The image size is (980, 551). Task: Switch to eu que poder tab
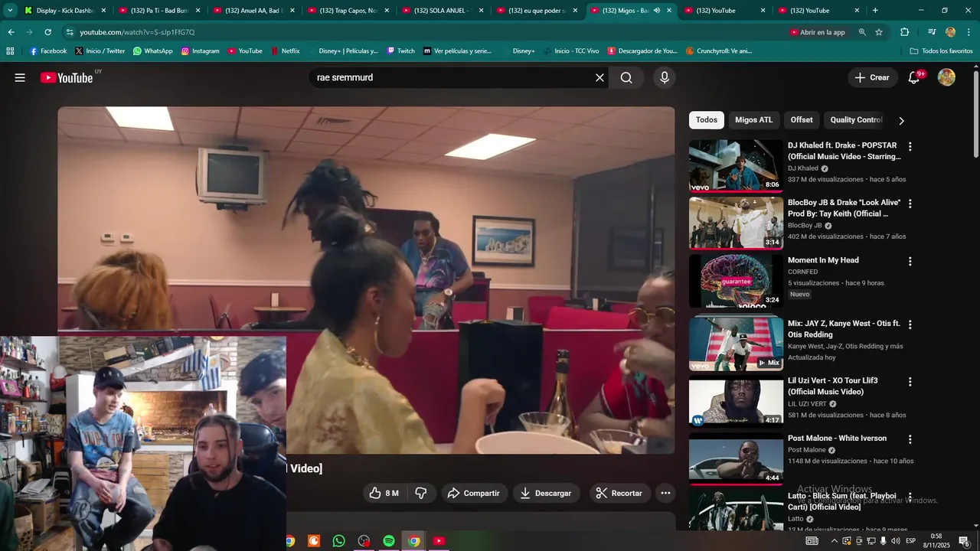[537, 11]
